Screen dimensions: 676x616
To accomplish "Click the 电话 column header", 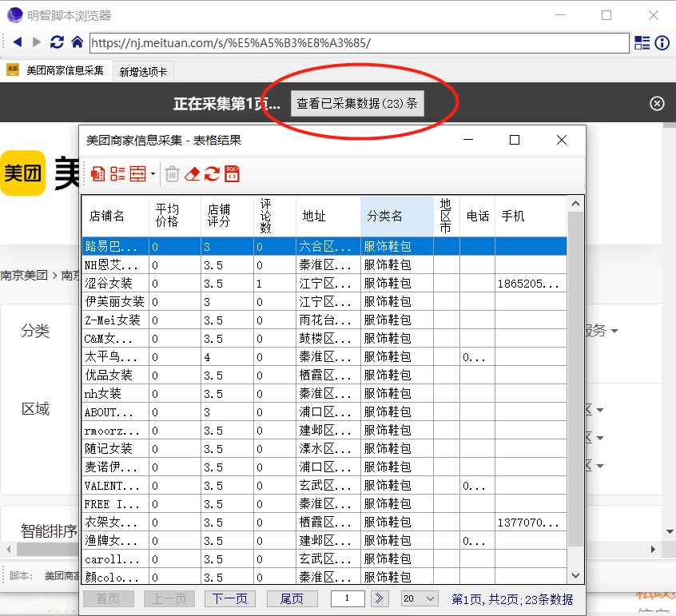I will coord(477,216).
